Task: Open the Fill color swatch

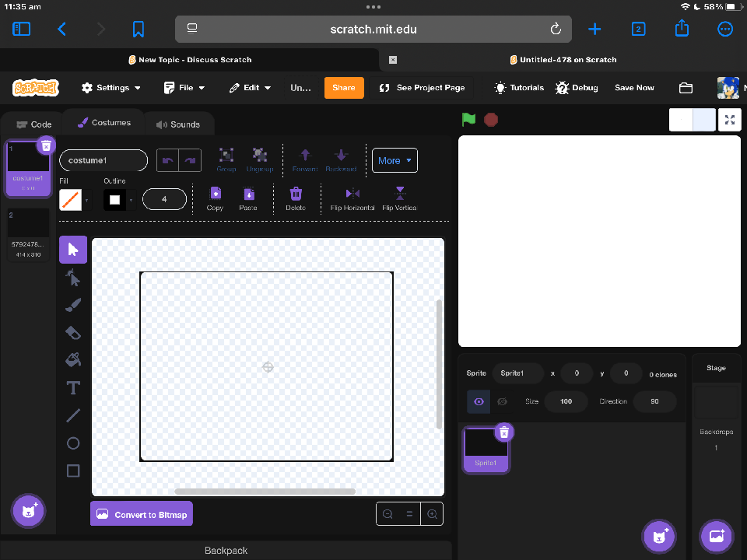Action: (70, 200)
